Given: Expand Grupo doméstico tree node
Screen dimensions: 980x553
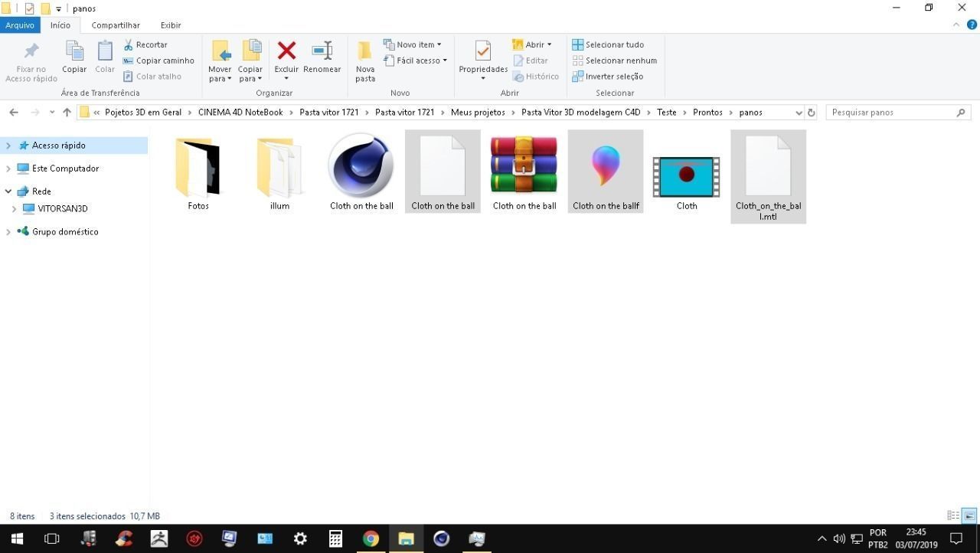Looking at the screenshot, I should (8, 231).
